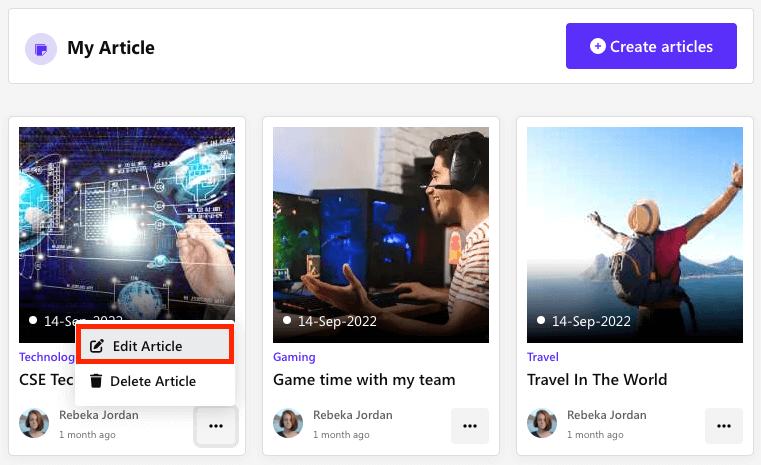761x465 pixels.
Task: Click Rebeka Jordan avatar on Travel card
Action: tap(542, 423)
